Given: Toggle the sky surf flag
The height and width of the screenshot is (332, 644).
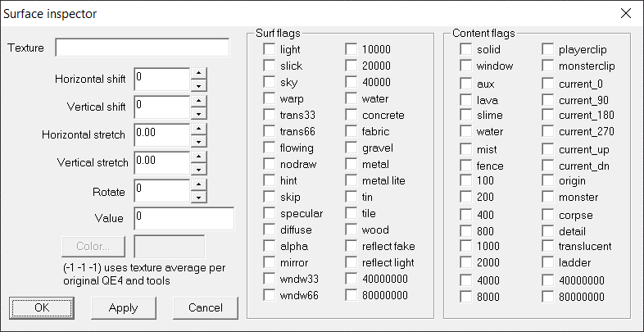Looking at the screenshot, I should (269, 83).
